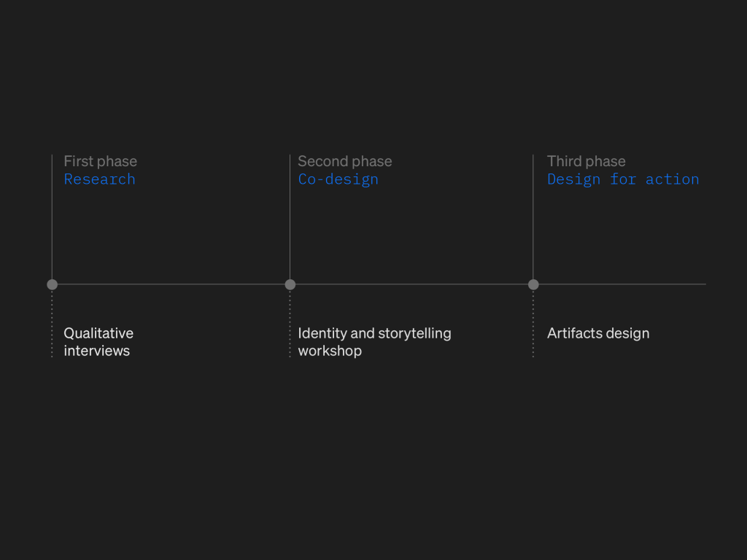The image size is (747, 560).
Task: Click the dotted line beside "Qualitative interviews"
Action: pyautogui.click(x=52, y=324)
